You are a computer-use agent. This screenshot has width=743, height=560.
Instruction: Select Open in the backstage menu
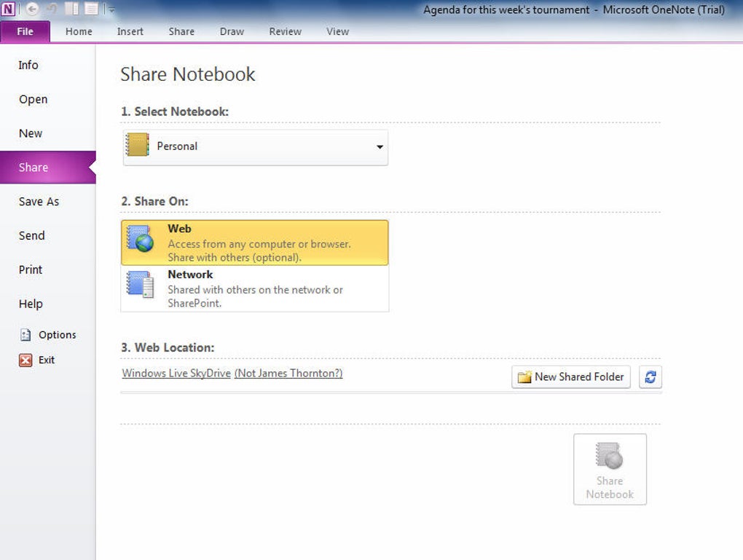pyautogui.click(x=48, y=99)
